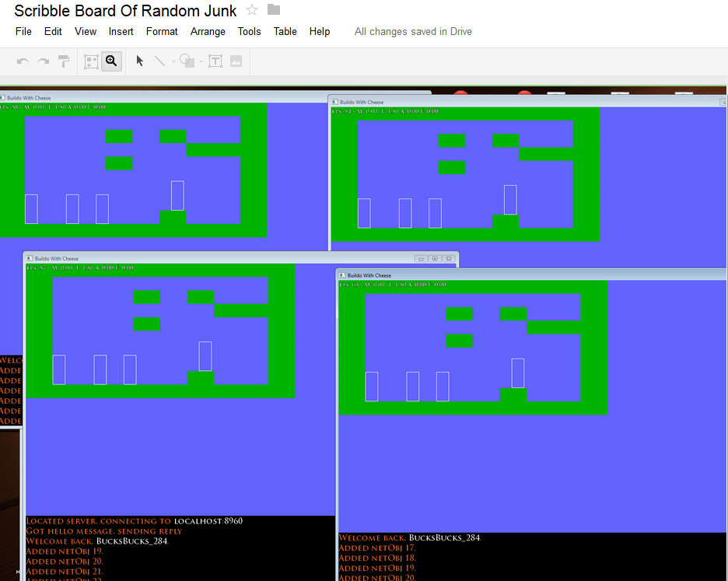The image size is (728, 581).
Task: Open the Table menu
Action: [285, 31]
